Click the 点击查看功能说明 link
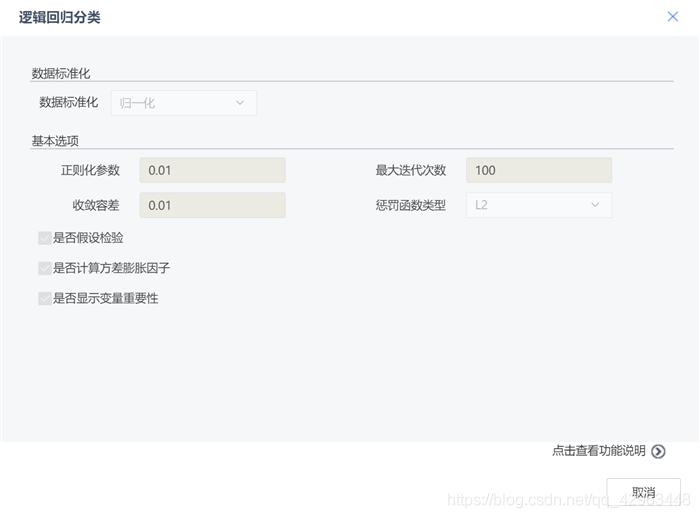 [599, 451]
